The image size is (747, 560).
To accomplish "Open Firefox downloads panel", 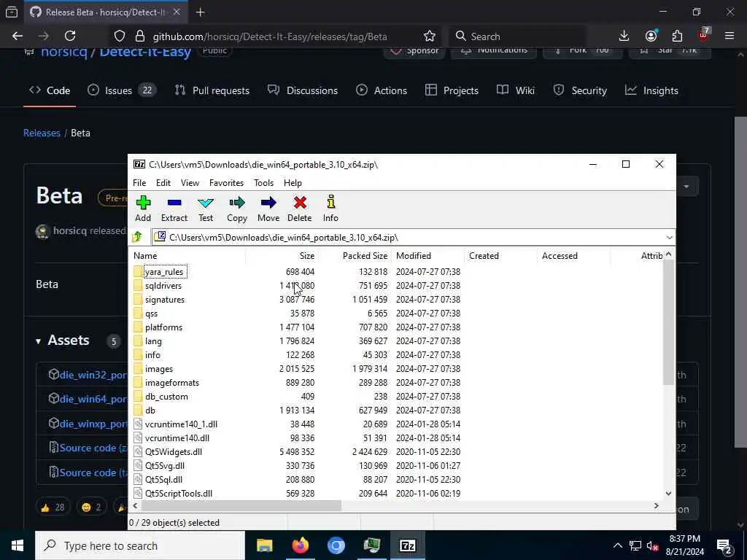I will (x=624, y=36).
